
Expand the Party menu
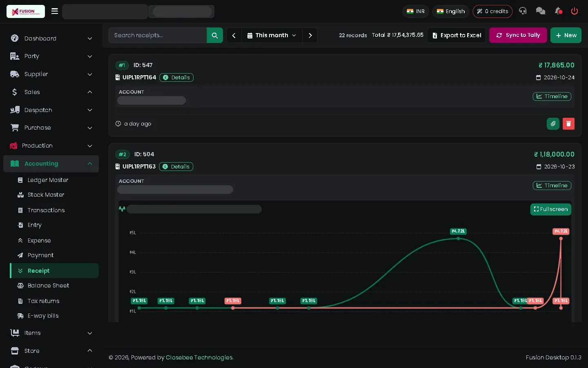point(51,56)
